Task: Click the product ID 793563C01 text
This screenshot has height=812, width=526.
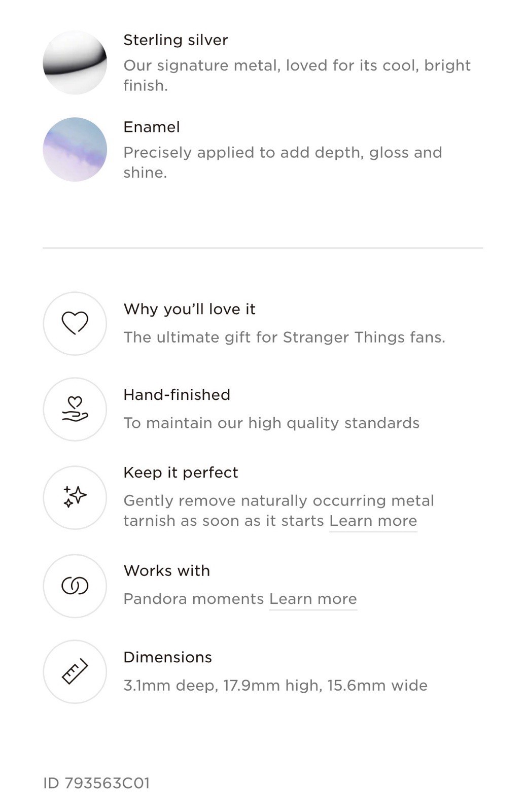Action: click(96, 783)
